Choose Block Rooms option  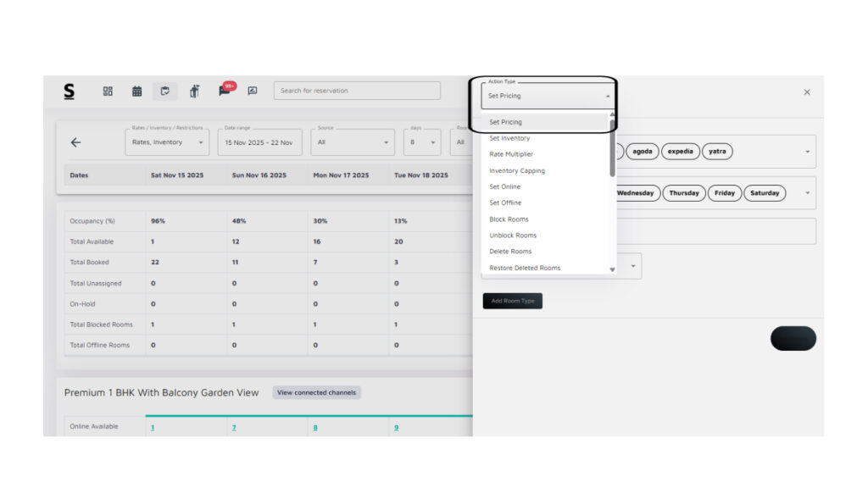tap(509, 219)
